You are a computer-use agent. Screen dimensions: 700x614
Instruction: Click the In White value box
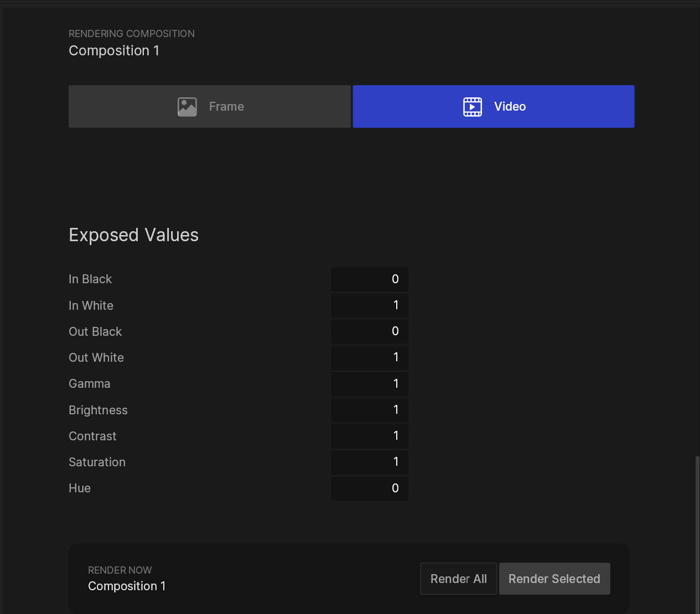click(x=369, y=305)
